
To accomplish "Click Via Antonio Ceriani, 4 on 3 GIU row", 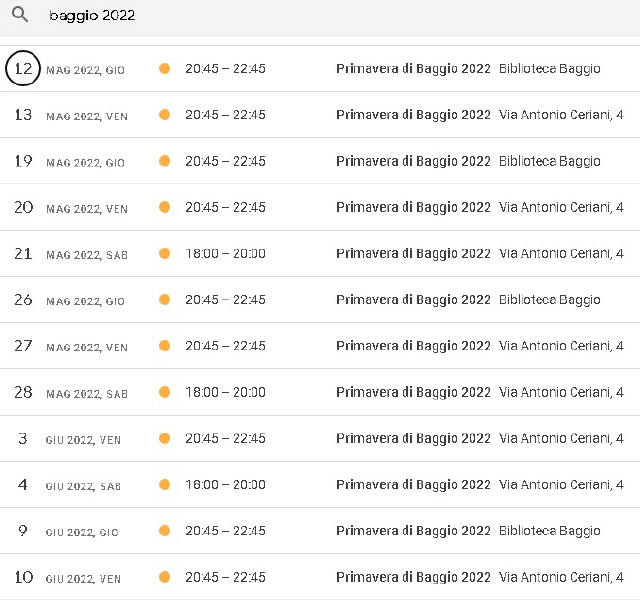I will click(x=561, y=439).
